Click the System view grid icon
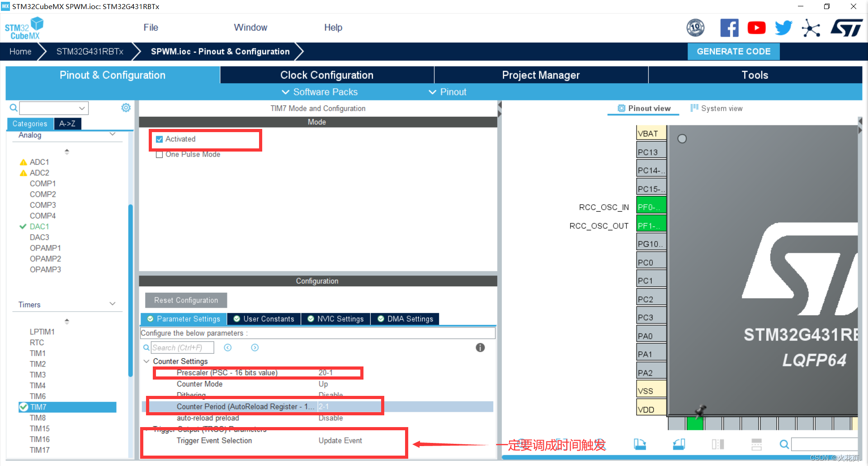Screen dimensions: 868x466 click(x=694, y=108)
